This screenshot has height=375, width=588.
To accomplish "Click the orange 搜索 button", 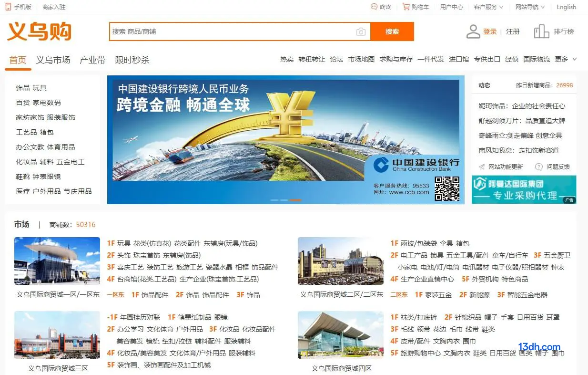I will pos(392,31).
